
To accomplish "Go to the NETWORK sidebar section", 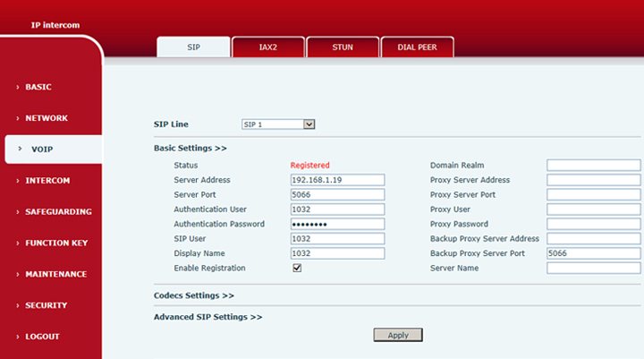I will (x=46, y=118).
